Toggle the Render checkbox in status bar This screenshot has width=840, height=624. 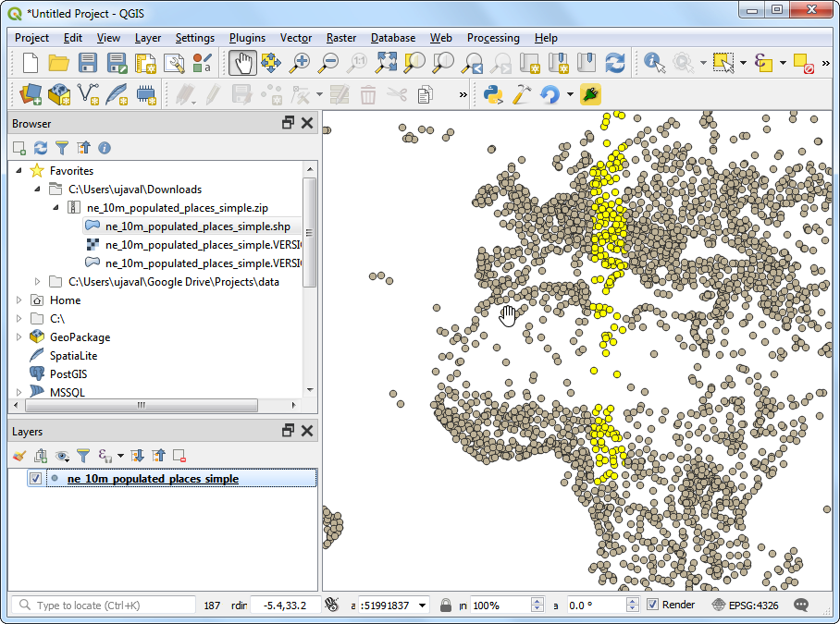coord(653,605)
